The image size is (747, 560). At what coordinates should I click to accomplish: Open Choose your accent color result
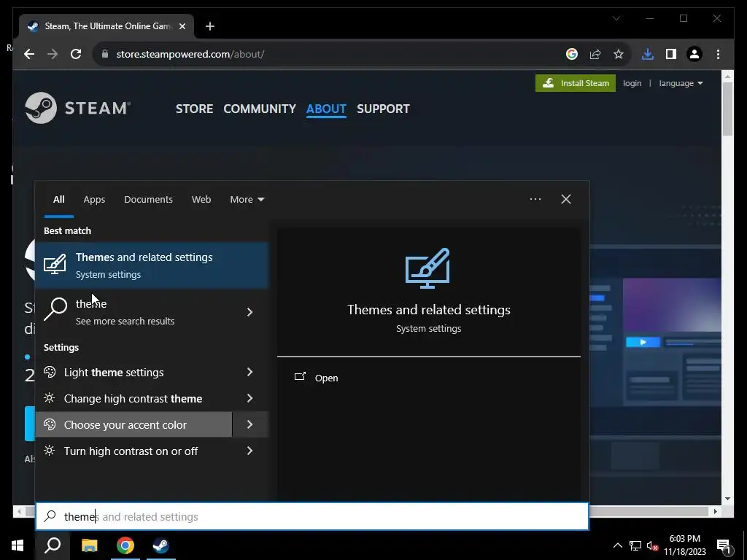click(134, 424)
